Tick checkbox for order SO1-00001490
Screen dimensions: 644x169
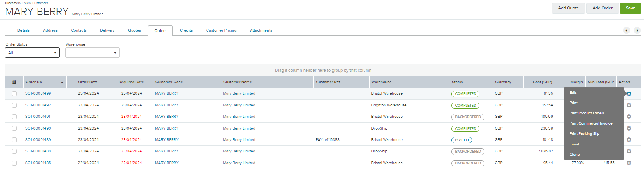point(14,128)
